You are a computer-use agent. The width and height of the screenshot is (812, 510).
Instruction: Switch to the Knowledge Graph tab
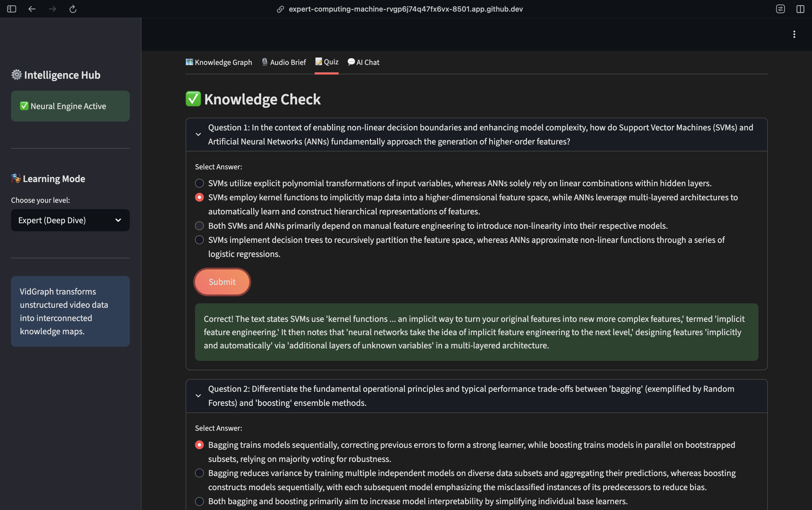pos(219,62)
